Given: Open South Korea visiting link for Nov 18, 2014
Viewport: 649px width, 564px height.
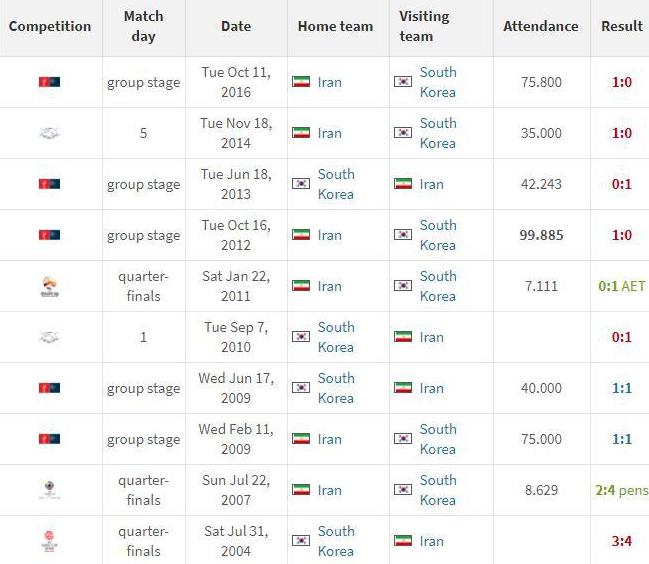Looking at the screenshot, I should click(438, 133).
